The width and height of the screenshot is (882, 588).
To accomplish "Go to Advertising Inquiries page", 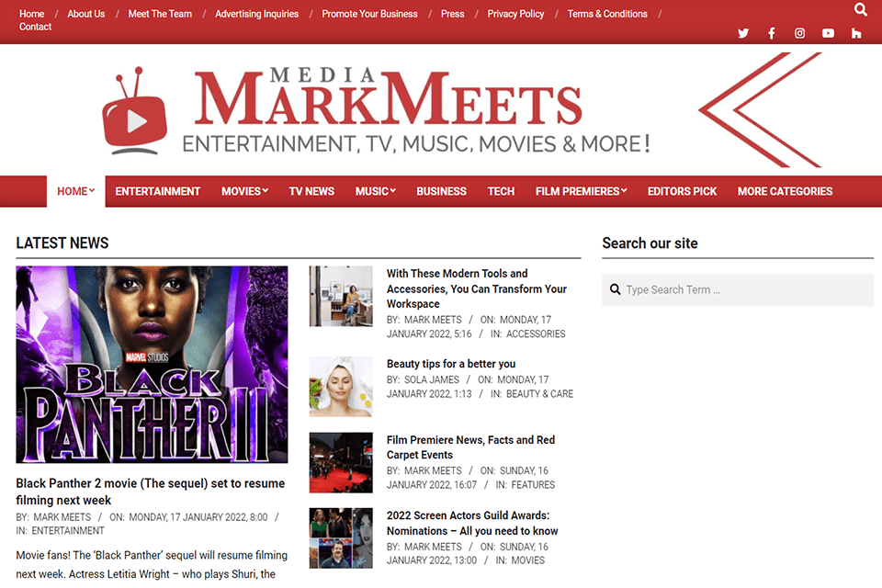I will pos(256,14).
